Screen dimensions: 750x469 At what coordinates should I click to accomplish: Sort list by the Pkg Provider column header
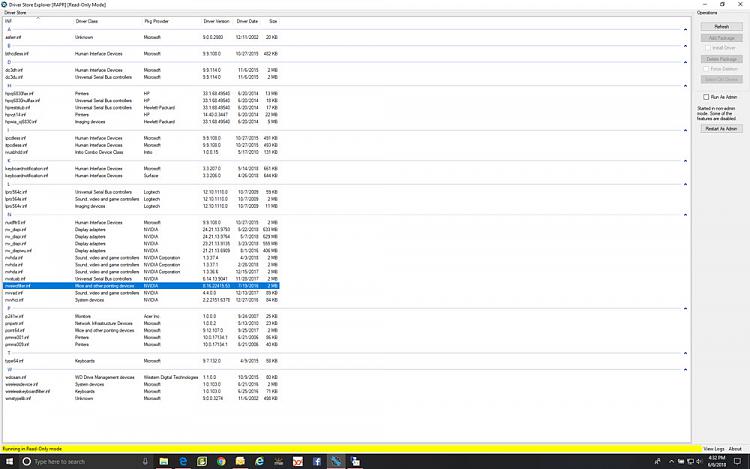[172, 21]
